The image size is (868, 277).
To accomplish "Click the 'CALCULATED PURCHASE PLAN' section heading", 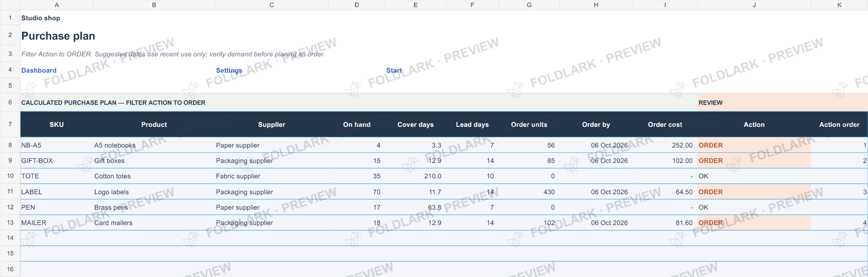I will [x=113, y=103].
